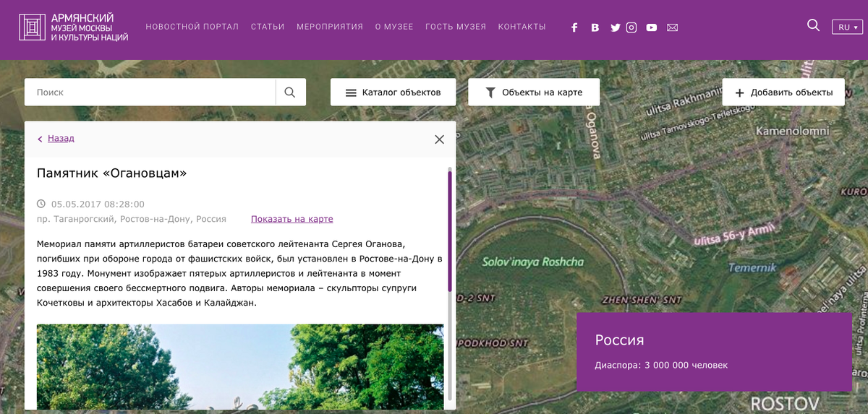868x414 pixels.
Task: Open the Контакты menu item
Action: (x=522, y=27)
